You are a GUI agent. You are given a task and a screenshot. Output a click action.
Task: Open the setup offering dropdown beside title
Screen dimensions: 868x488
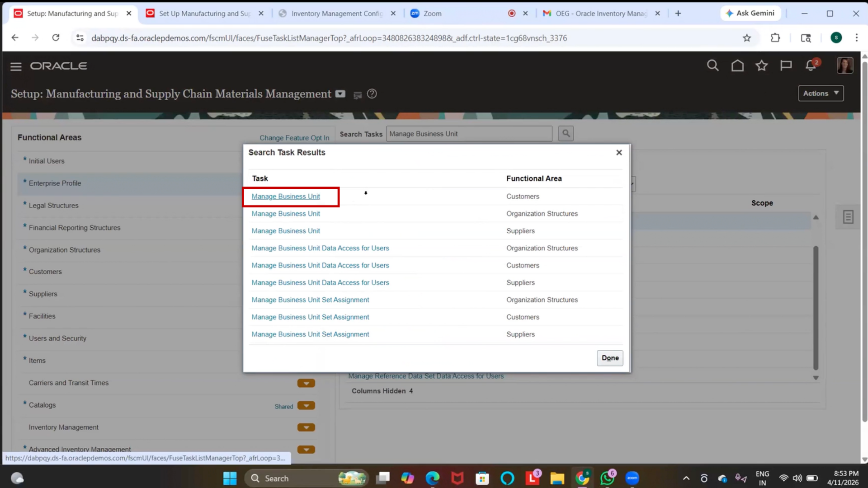click(340, 94)
